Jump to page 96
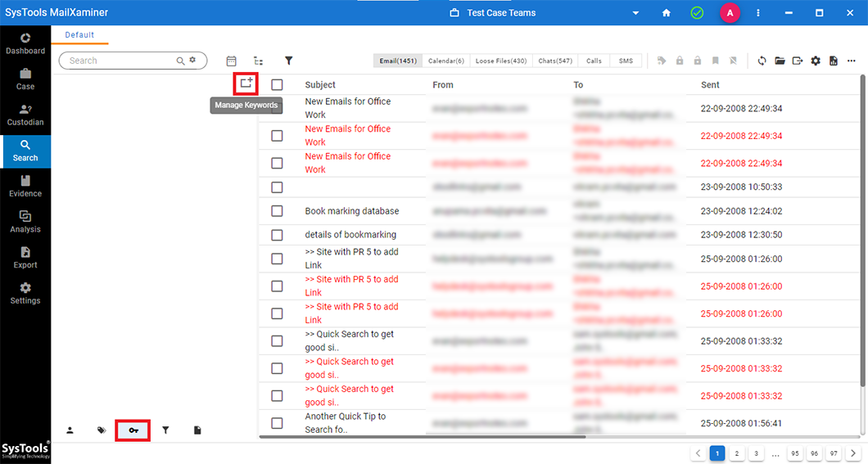868x464 pixels. click(x=814, y=453)
